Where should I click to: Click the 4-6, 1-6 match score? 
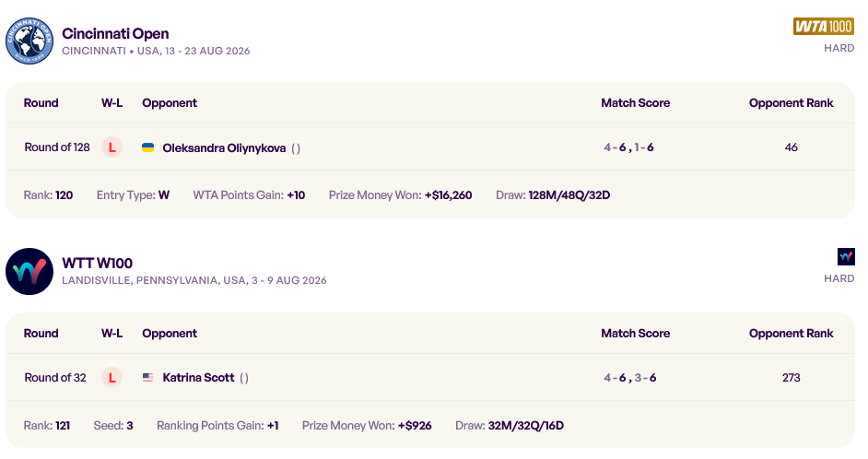[x=628, y=147]
